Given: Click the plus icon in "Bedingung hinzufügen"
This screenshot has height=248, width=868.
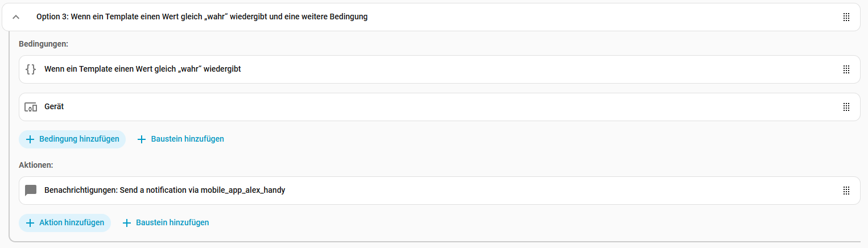Looking at the screenshot, I should point(30,139).
